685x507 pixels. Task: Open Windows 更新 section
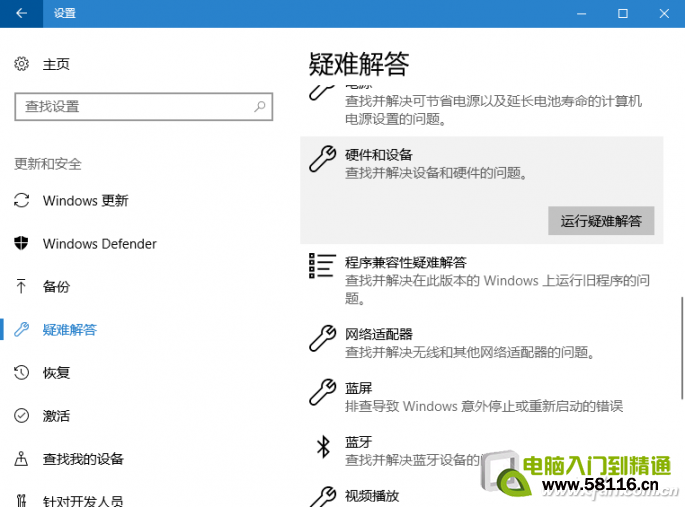click(x=86, y=200)
